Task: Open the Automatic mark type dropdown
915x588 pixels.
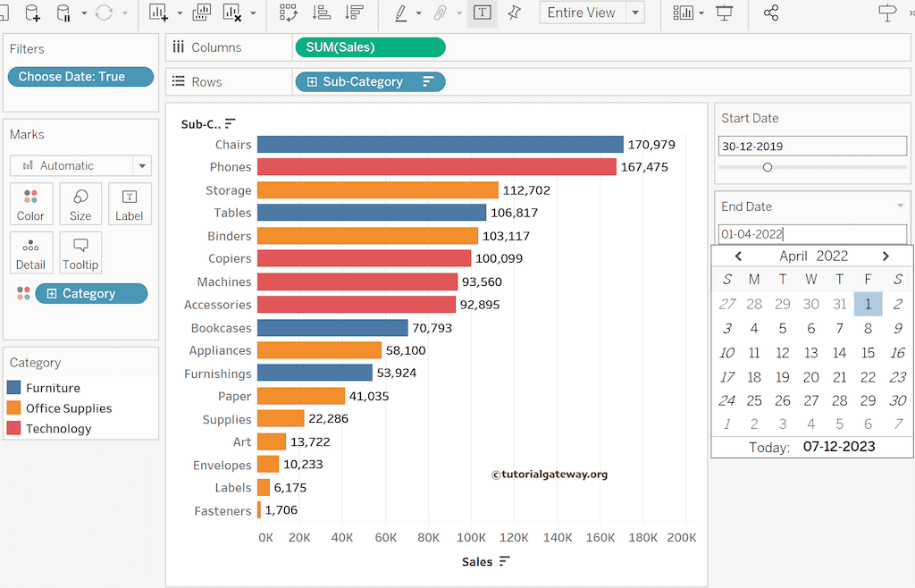Action: pyautogui.click(x=141, y=165)
